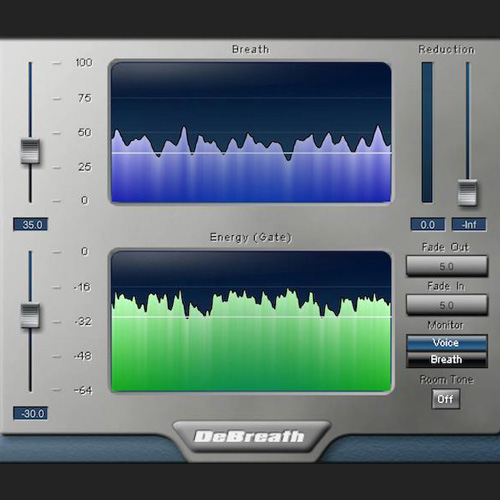Click the Breath threshold slider handle
The image size is (500, 500).
pyautogui.click(x=30, y=151)
